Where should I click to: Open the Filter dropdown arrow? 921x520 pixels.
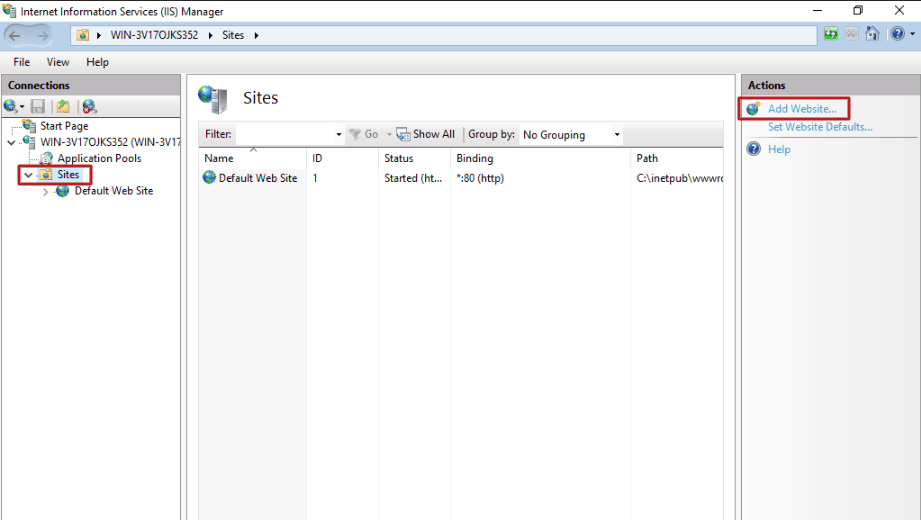pos(339,135)
